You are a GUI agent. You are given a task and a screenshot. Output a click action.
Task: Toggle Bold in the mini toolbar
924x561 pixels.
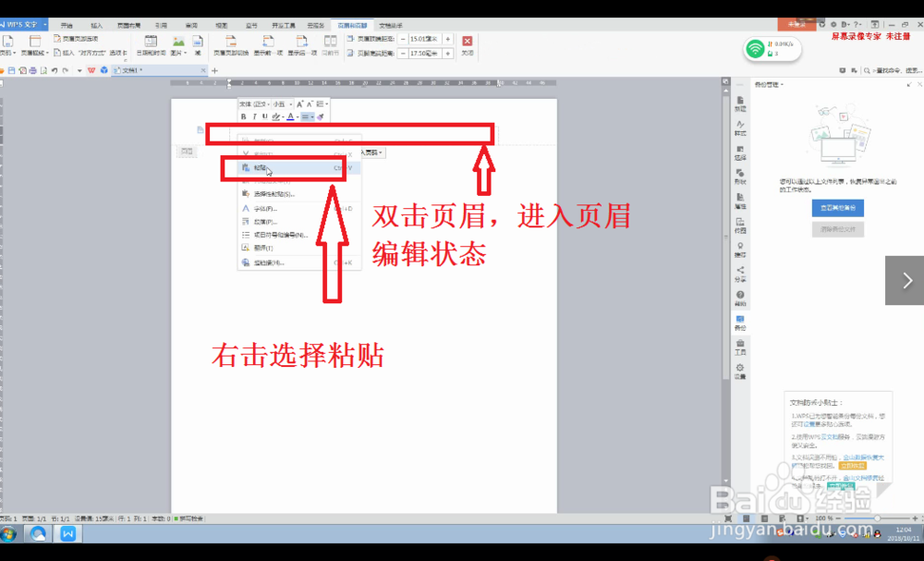243,116
